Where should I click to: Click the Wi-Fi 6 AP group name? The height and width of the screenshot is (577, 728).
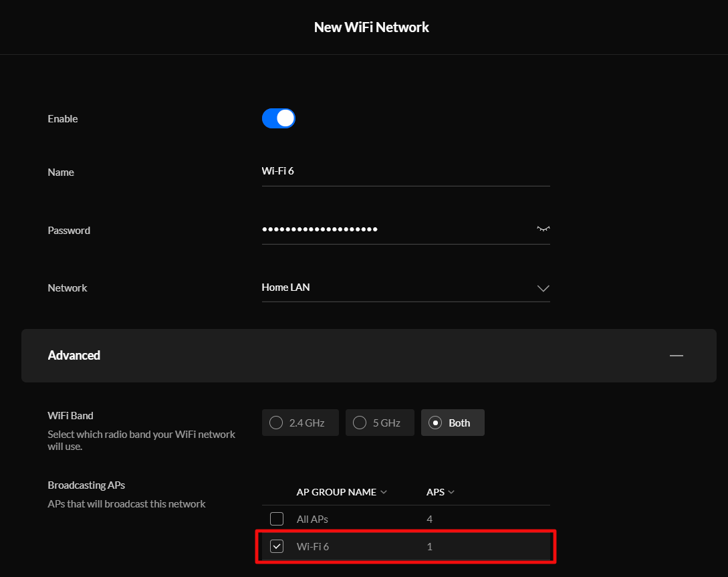313,546
